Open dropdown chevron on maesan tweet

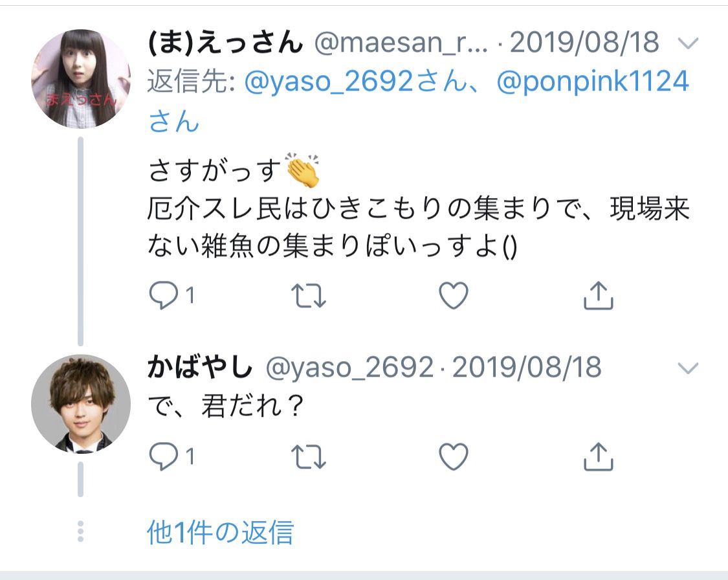(x=688, y=43)
